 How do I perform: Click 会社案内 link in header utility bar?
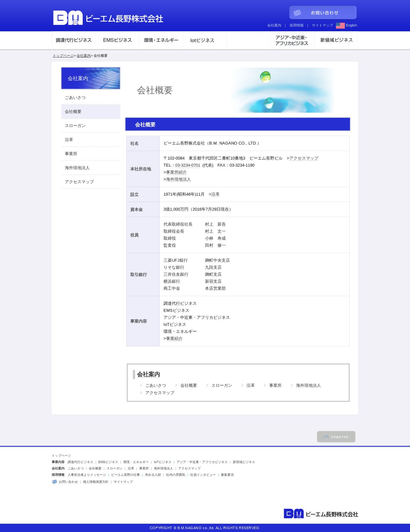coord(274,26)
